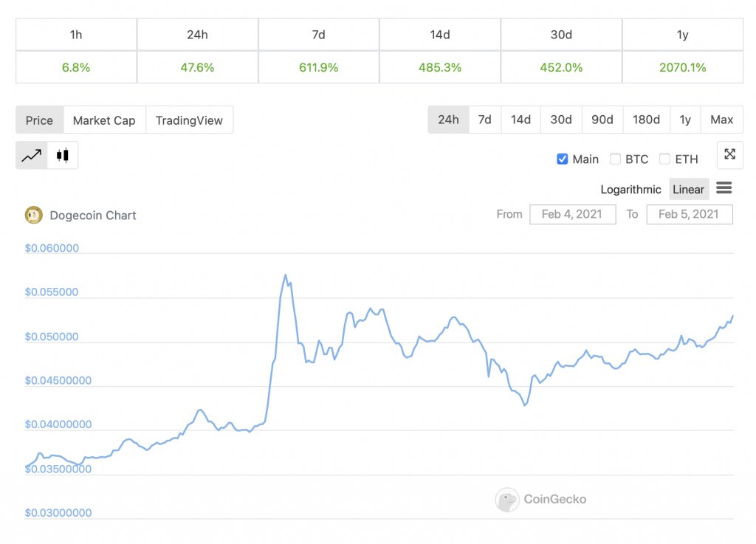Click the Dogecoin coin logo

[x=34, y=215]
